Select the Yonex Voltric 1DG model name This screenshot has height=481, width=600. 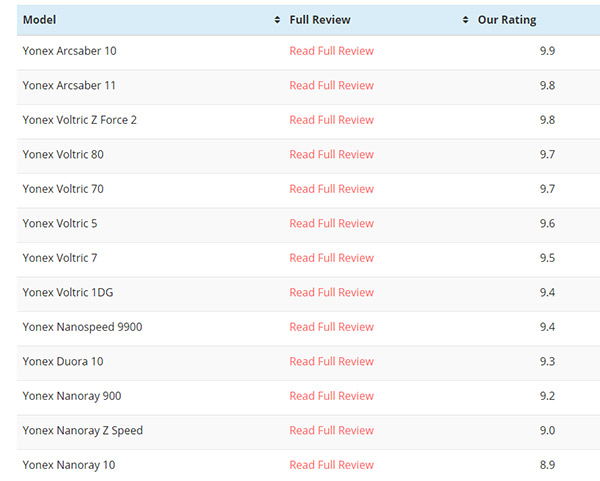click(x=68, y=292)
